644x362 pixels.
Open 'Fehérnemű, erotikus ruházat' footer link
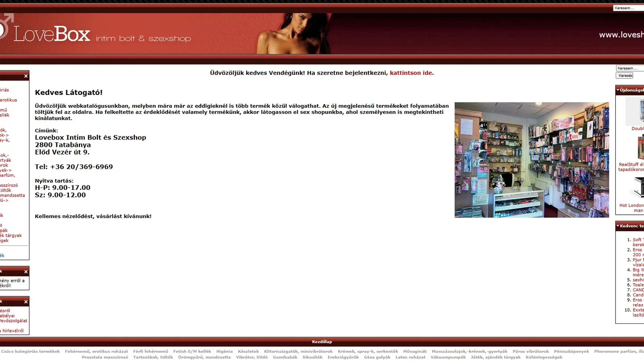97,352
